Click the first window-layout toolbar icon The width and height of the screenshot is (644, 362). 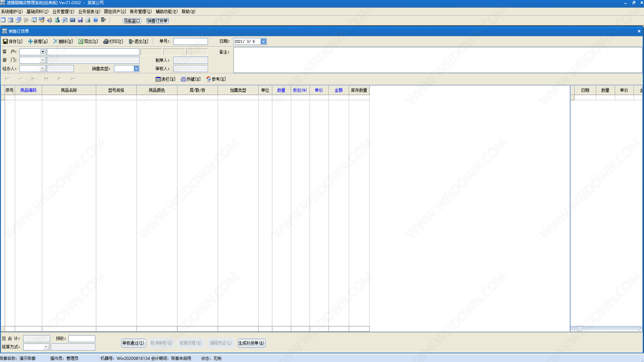pyautogui.click(x=3, y=20)
